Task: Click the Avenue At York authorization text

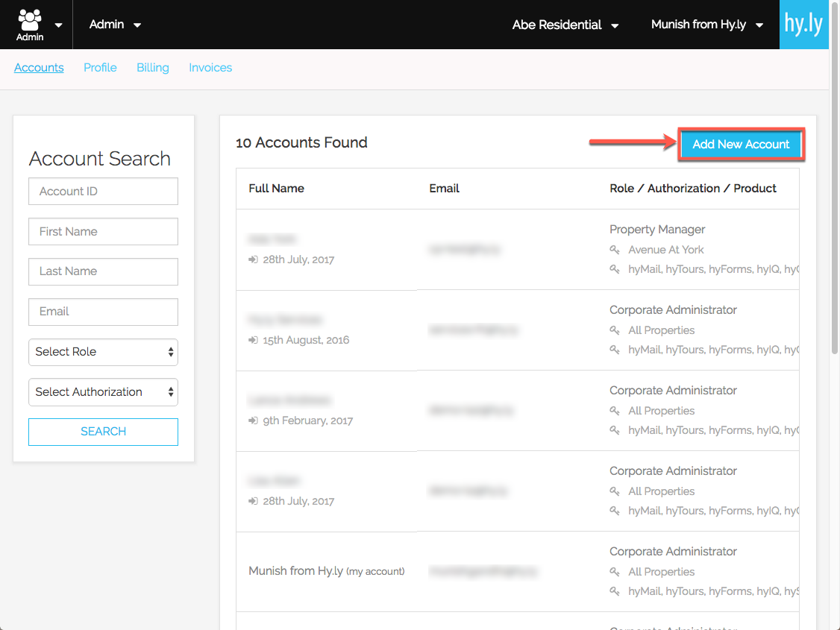Action: tap(666, 250)
